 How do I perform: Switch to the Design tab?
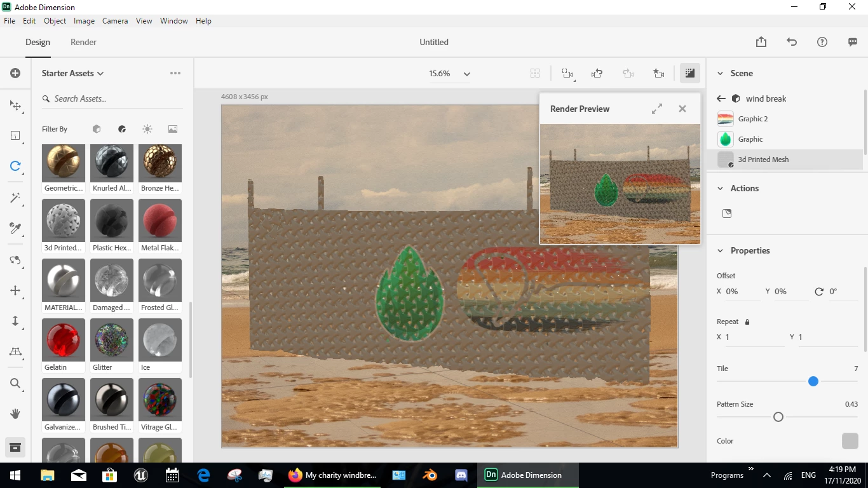37,42
